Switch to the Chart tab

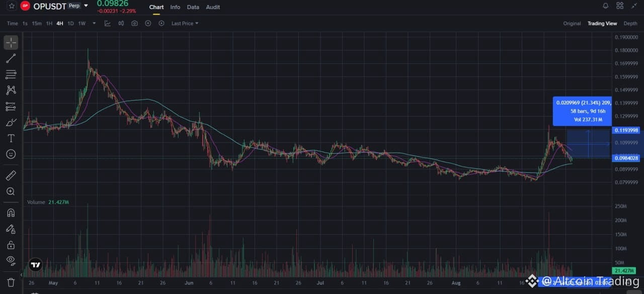point(156,7)
